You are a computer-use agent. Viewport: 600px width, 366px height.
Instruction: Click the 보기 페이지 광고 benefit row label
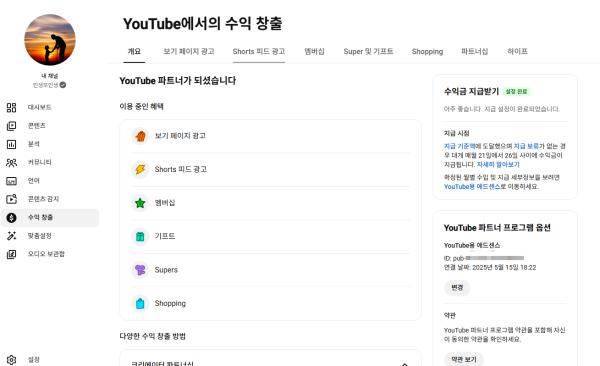tap(180, 136)
